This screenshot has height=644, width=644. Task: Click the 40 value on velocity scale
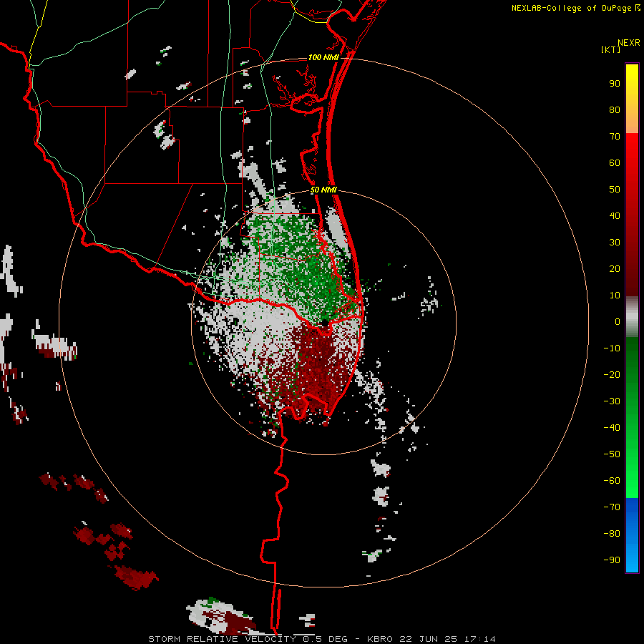click(615, 215)
